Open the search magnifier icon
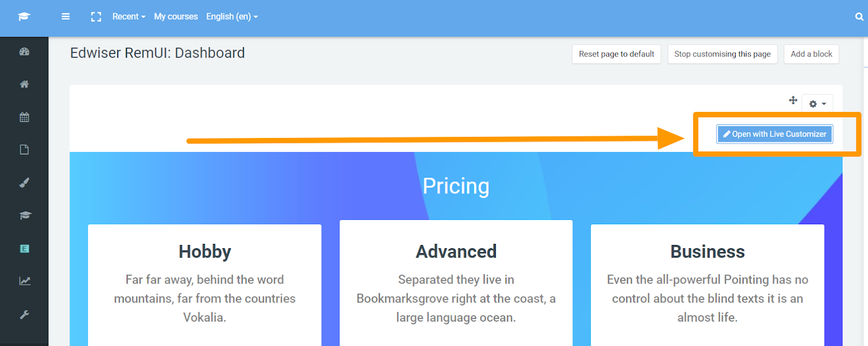The height and width of the screenshot is (346, 868). click(x=859, y=17)
